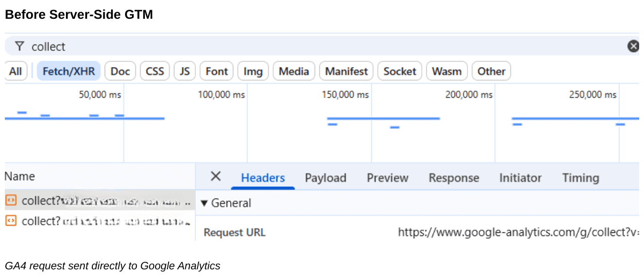The width and height of the screenshot is (644, 279).
Task: Switch to the Preview tab
Action: tap(387, 178)
